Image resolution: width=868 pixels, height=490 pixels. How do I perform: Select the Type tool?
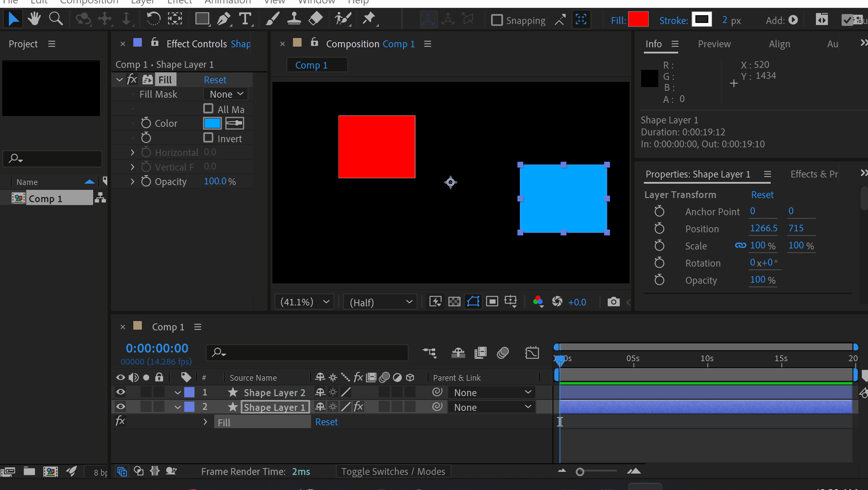click(245, 19)
